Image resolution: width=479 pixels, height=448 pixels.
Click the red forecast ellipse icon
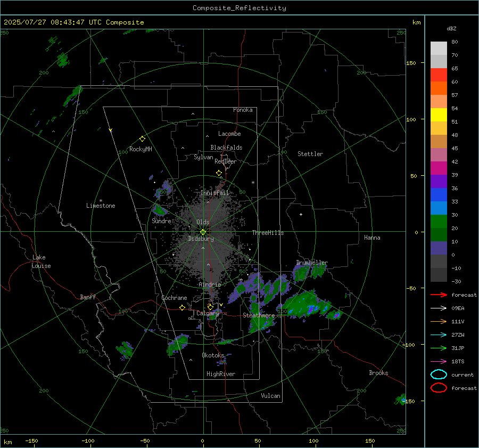click(439, 388)
